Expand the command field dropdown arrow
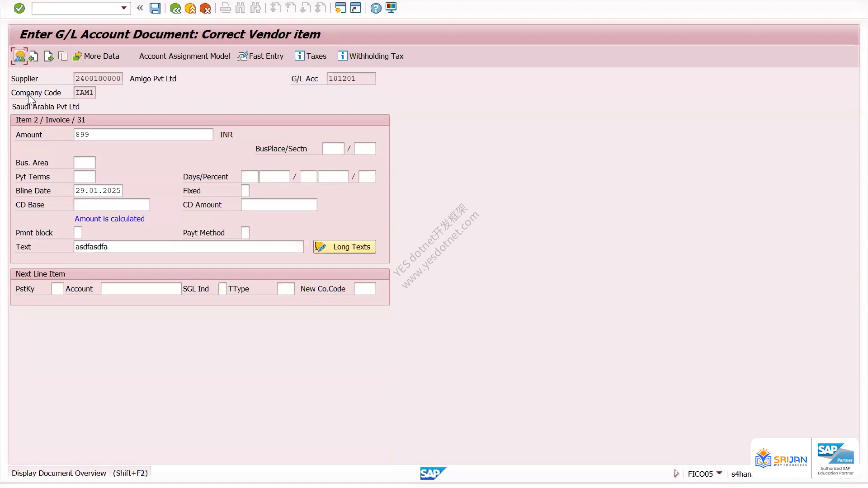The width and height of the screenshot is (868, 488). click(x=124, y=8)
